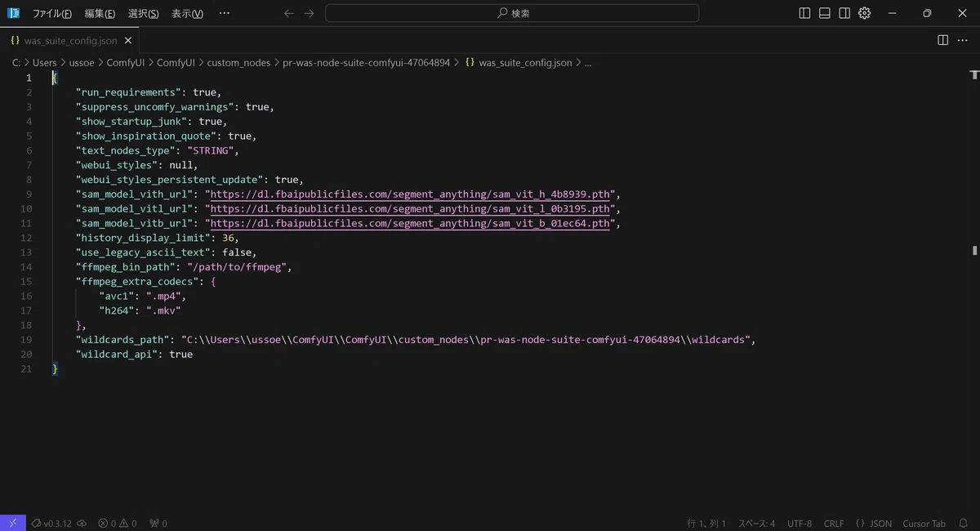This screenshot has width=980, height=531.
Task: Open the ファイル(F) menu
Action: tap(51, 13)
